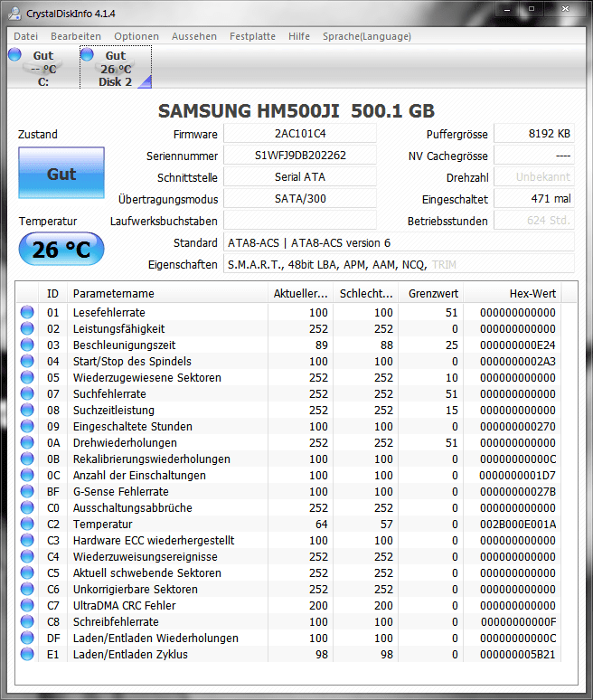Click status orb for Eingeschaltete Stunden row
593x700 pixels.
pos(27,426)
